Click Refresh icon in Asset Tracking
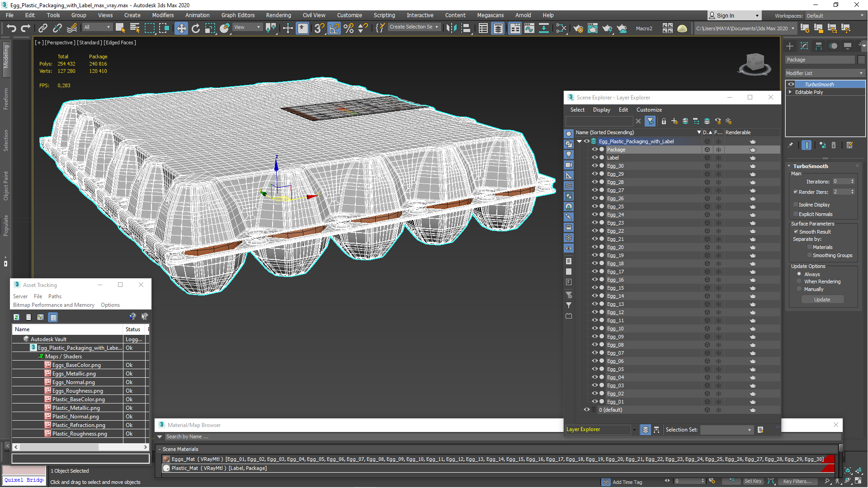This screenshot has height=488, width=868. [x=16, y=317]
